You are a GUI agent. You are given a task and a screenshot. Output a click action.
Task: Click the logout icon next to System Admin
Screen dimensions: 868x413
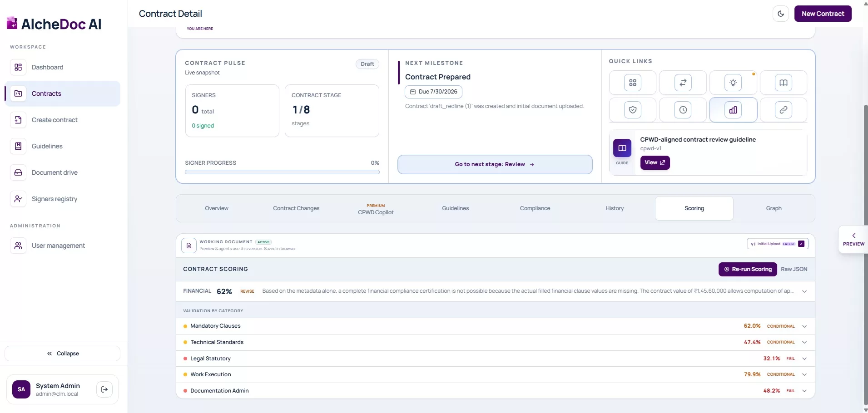pyautogui.click(x=104, y=389)
